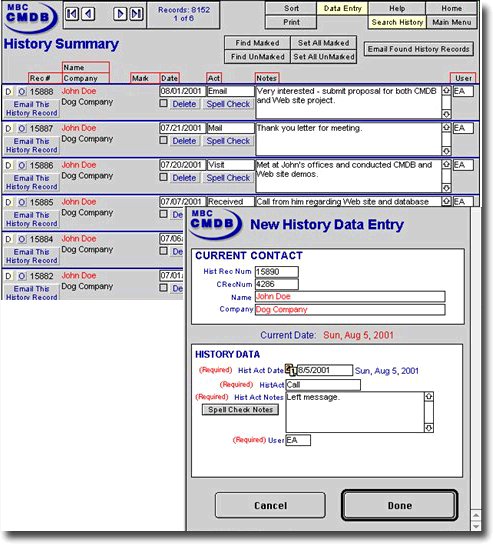Click the Hist Act Notes text area
Viewport: 493px width, 544px height.
pos(355,412)
